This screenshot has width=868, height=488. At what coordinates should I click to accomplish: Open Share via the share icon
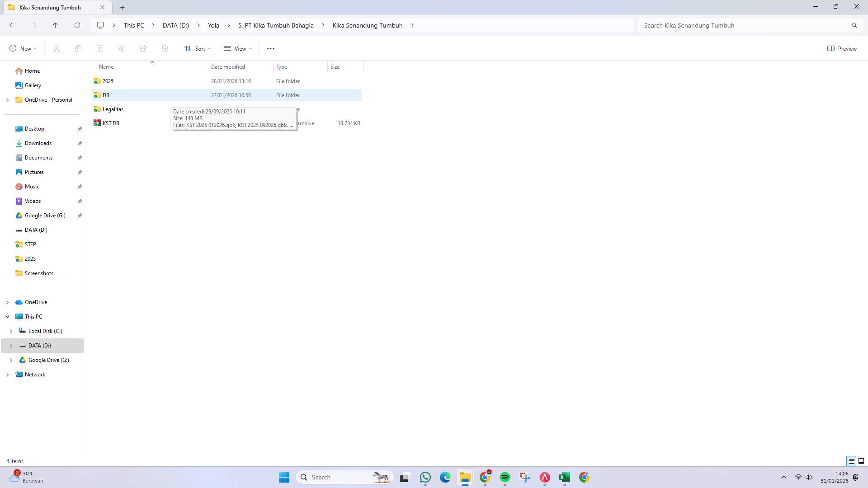click(143, 48)
